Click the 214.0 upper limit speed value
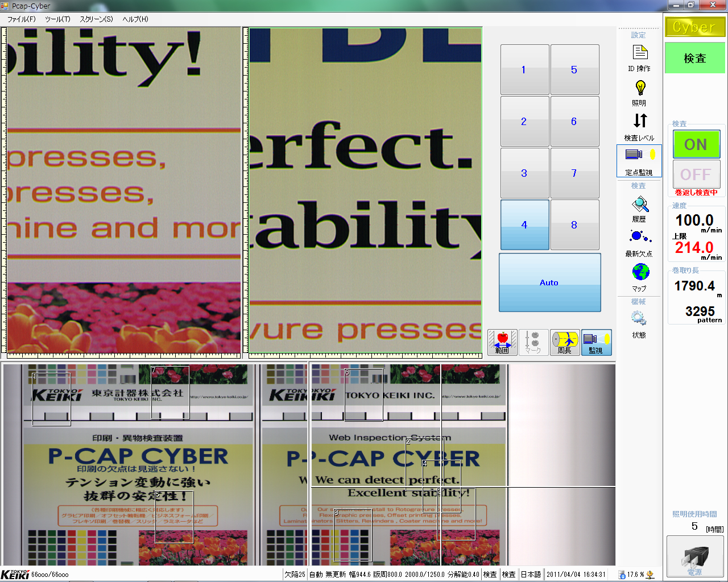 point(694,247)
